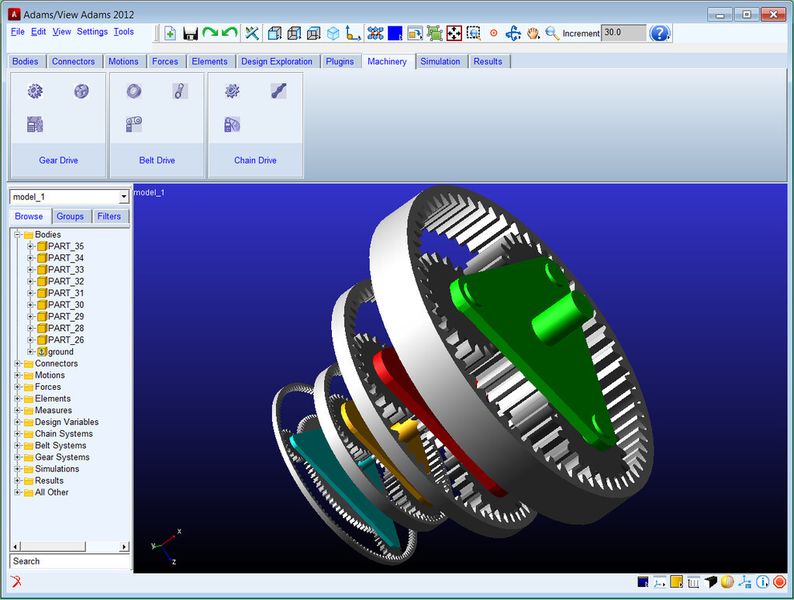Click the four-arrow fit view icon
794x600 pixels.
(454, 33)
